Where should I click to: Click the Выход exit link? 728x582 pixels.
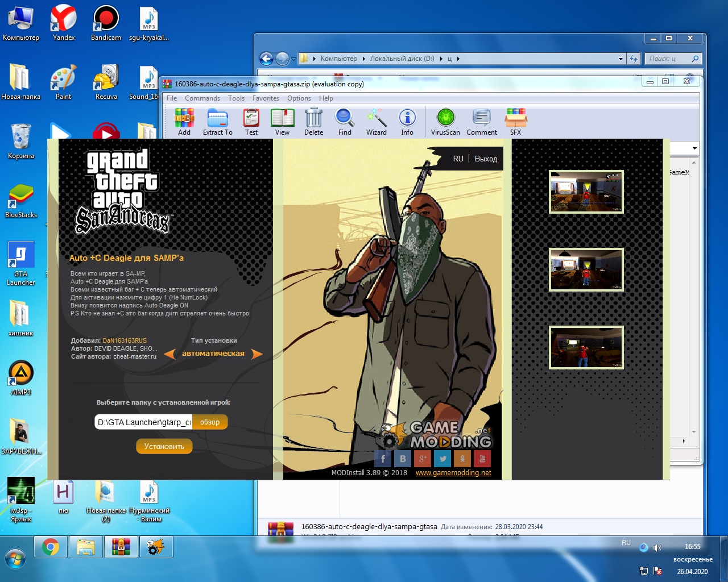tap(486, 159)
